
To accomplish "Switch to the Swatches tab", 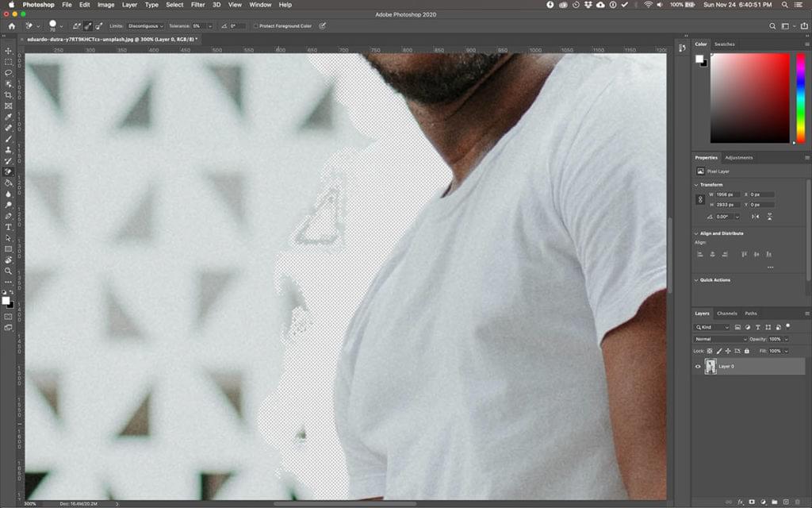I will [724, 44].
